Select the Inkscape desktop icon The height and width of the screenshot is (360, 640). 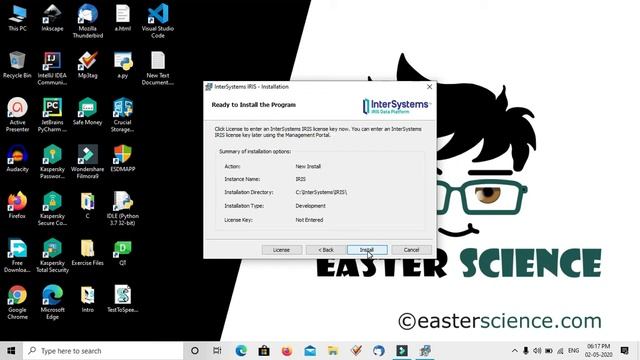point(52,18)
